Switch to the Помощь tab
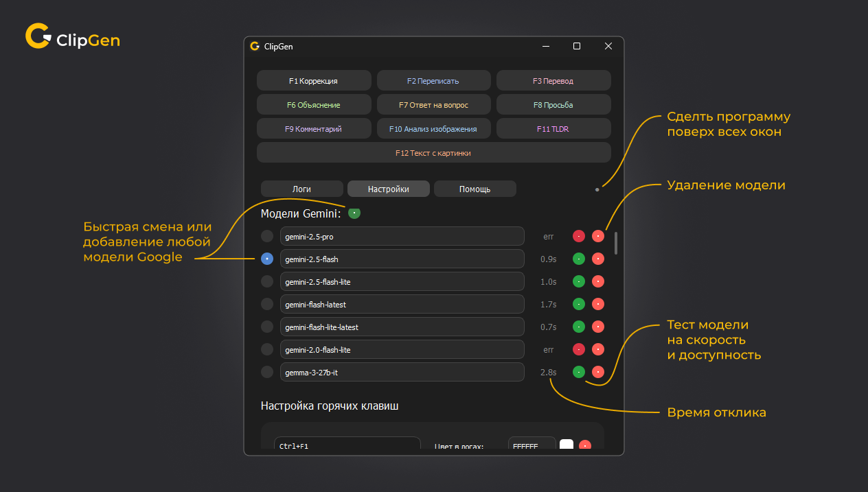868x492 pixels. click(475, 189)
